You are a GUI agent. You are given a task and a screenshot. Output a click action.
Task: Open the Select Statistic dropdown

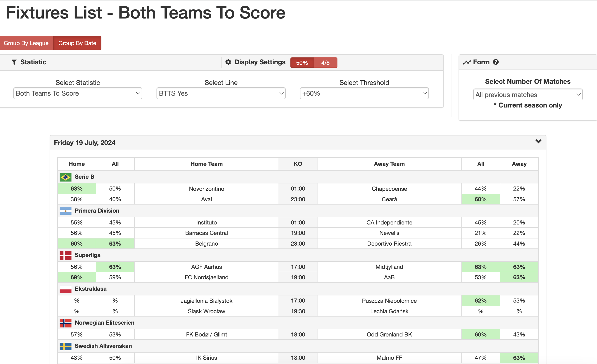[x=77, y=93]
